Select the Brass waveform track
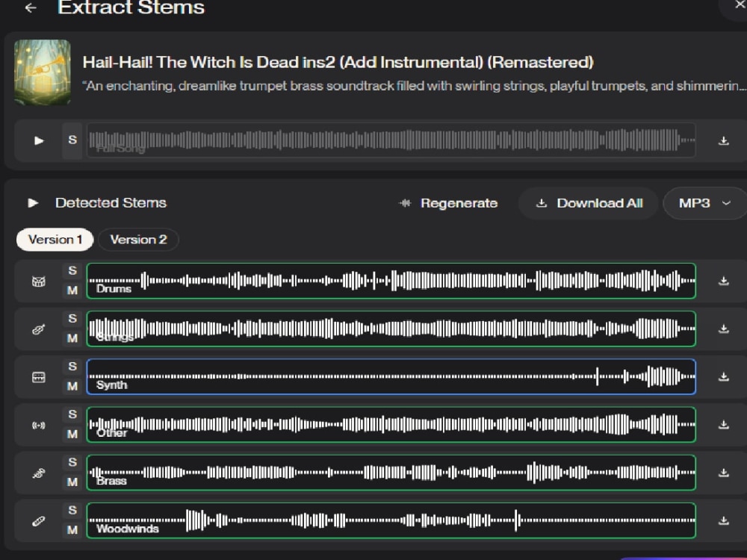 (391, 473)
